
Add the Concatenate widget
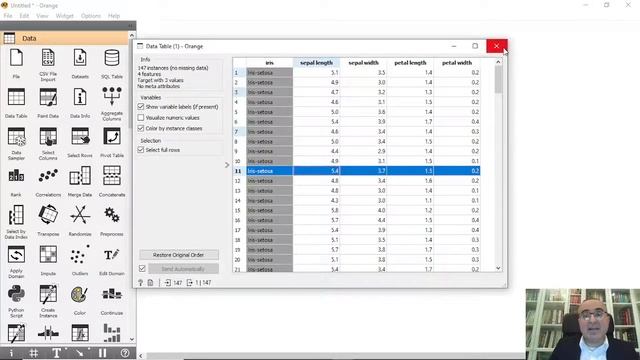point(112,176)
